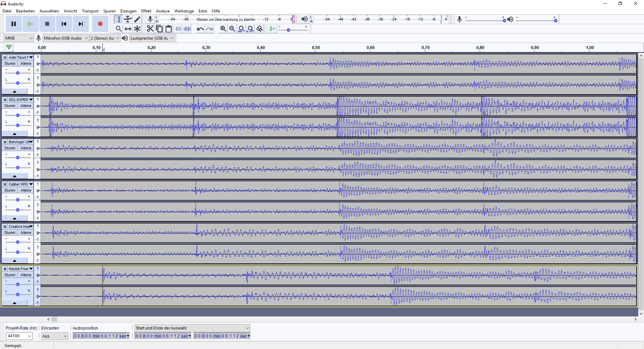Click the red Record button
The width and height of the screenshot is (644, 349).
pos(100,24)
